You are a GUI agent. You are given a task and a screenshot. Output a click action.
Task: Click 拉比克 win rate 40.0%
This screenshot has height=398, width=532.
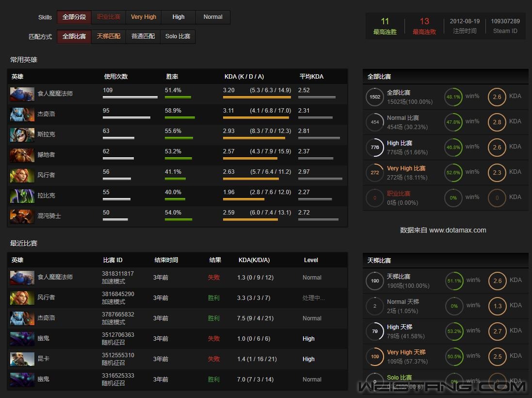click(173, 192)
